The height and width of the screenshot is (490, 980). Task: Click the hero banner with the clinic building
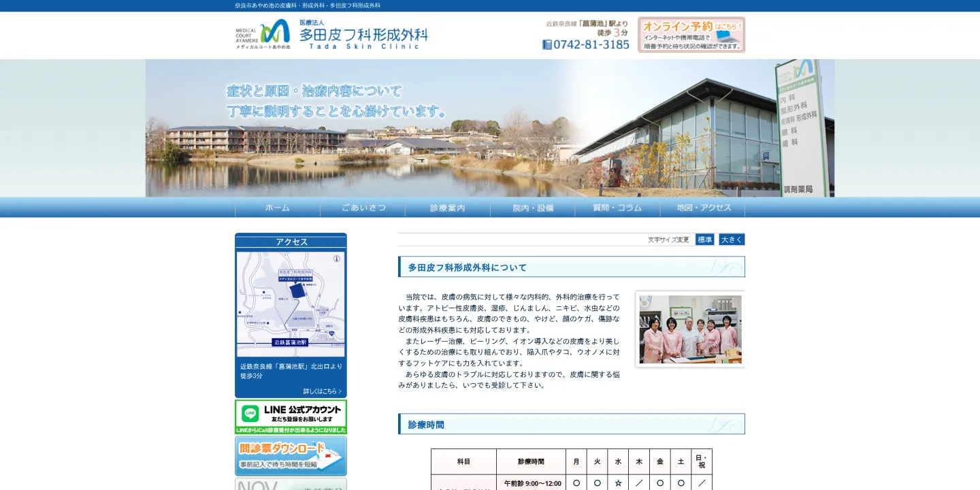coord(490,128)
